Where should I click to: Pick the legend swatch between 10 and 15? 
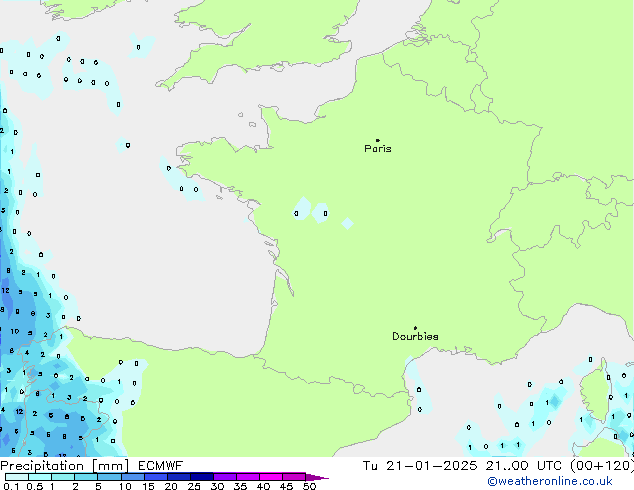(x=133, y=477)
